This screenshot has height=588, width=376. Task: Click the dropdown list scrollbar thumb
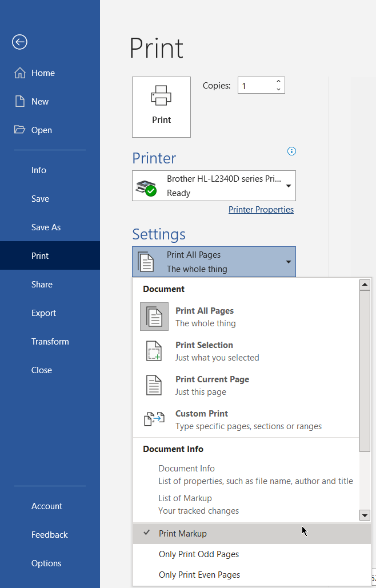[365, 371]
